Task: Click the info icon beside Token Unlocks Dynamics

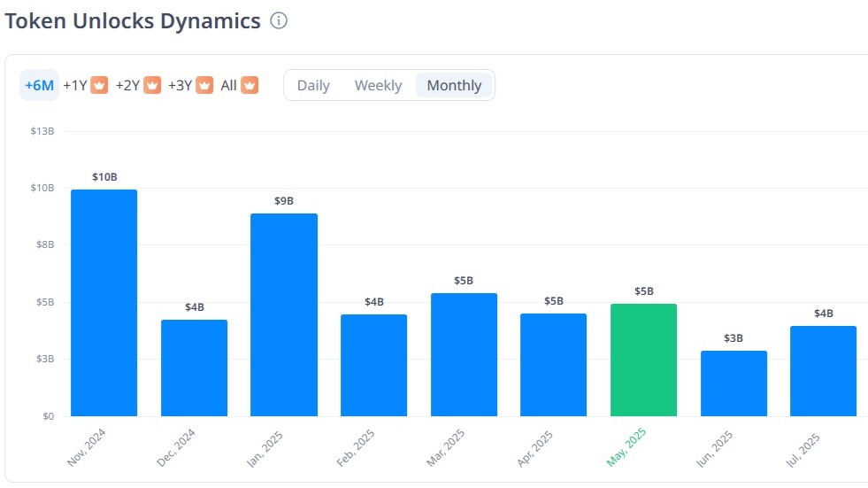Action: (279, 21)
